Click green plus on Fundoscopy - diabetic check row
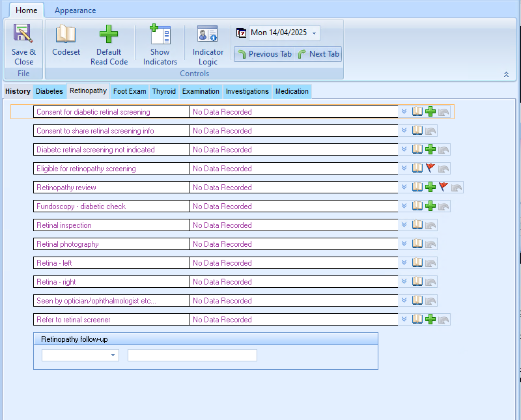 coord(430,206)
